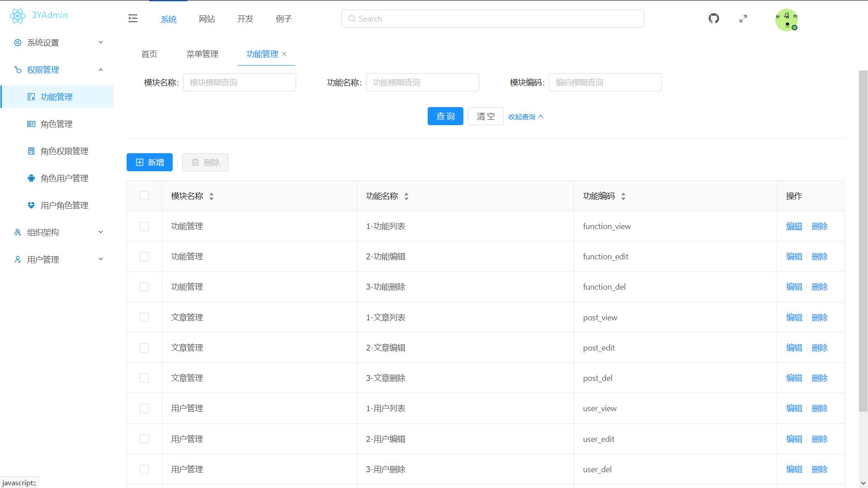Open the 开发 top menu
The height and width of the screenshot is (488, 868).
coord(245,19)
